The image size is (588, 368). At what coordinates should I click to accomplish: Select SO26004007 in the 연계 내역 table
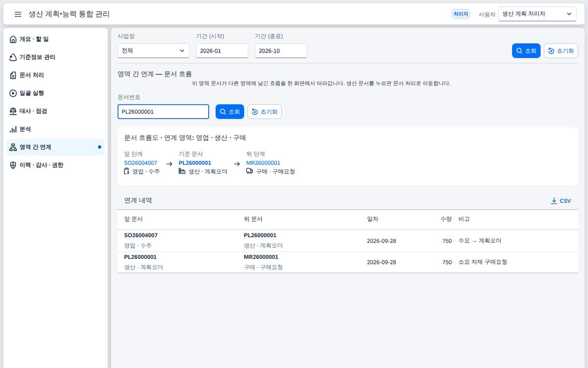(141, 236)
